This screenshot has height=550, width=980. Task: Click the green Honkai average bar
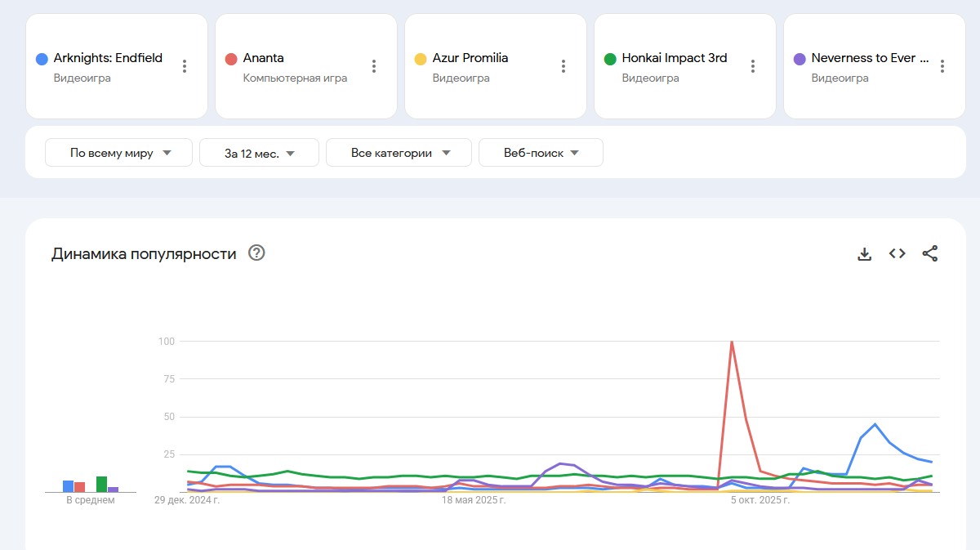tap(101, 484)
